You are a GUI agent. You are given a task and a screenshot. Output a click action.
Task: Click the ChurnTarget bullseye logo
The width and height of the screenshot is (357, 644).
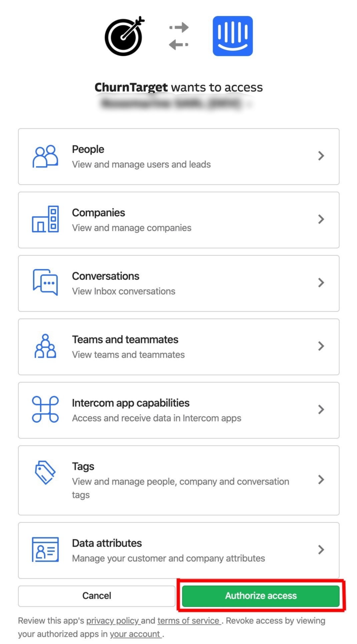124,36
